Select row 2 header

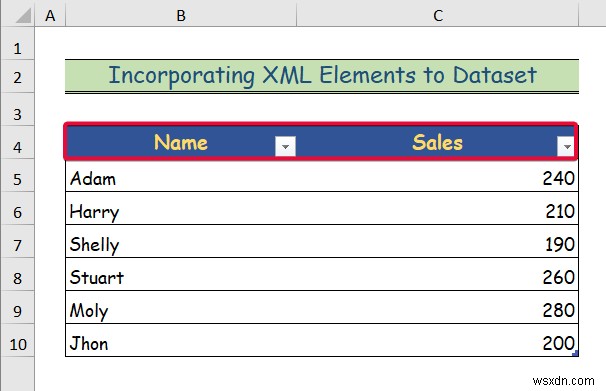click(17, 77)
